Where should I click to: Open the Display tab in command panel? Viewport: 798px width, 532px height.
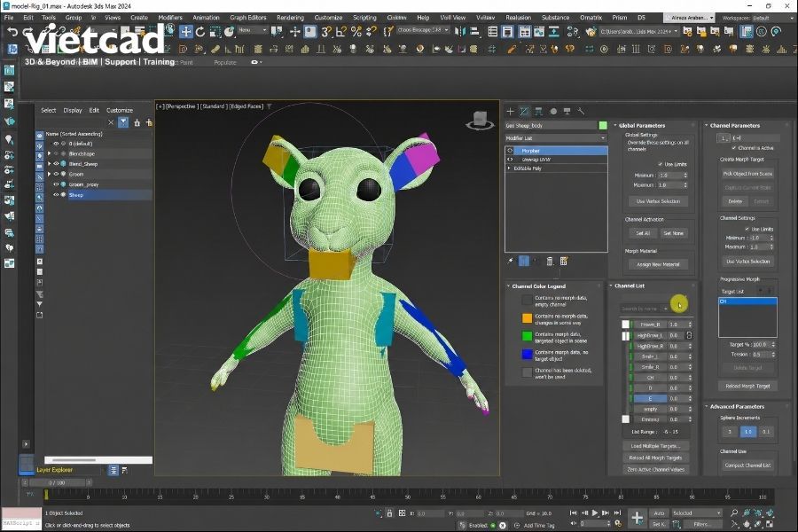(567, 111)
